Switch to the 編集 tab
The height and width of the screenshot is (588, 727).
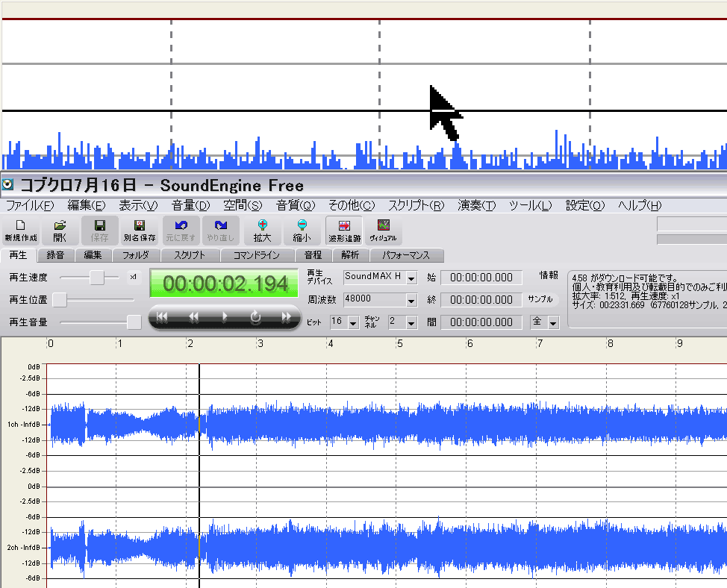(93, 255)
